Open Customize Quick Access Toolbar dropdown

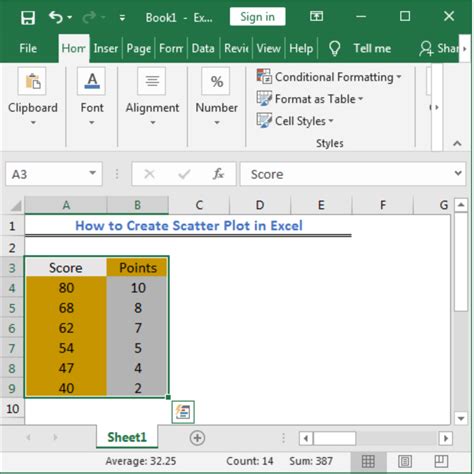pyautogui.click(x=122, y=18)
